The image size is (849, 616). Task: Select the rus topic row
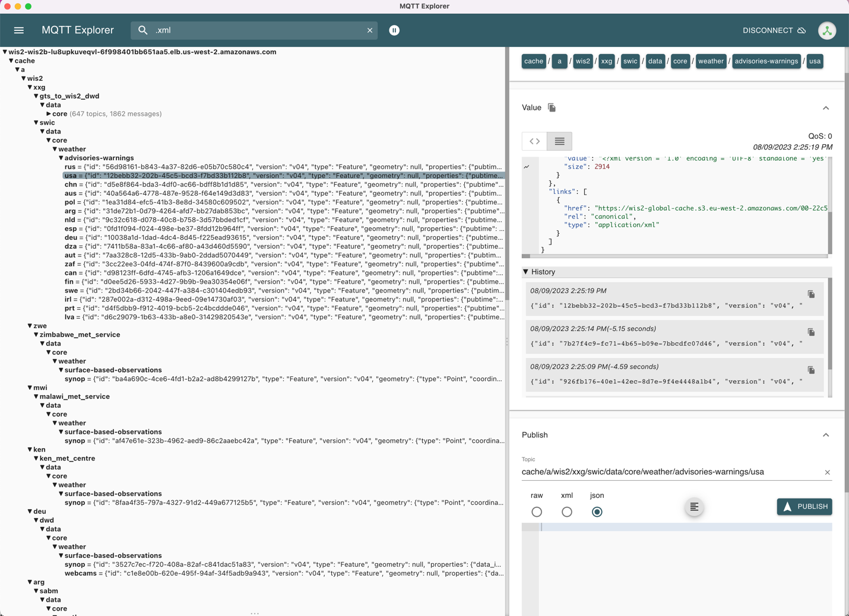click(284, 167)
